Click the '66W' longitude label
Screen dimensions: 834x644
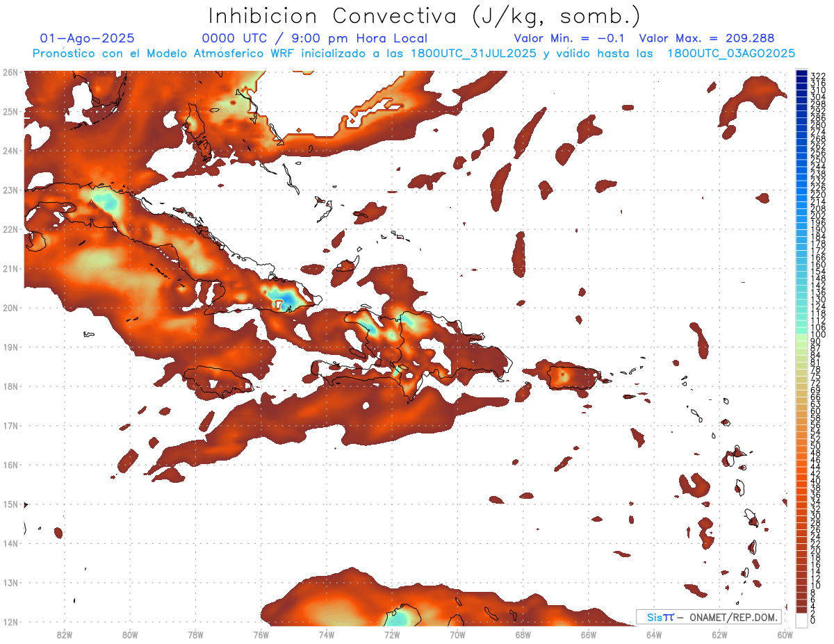pos(588,634)
